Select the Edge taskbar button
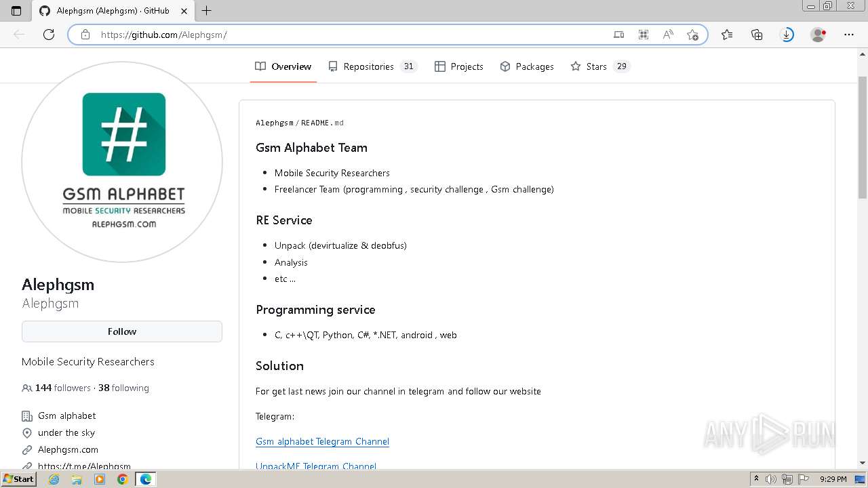Image resolution: width=868 pixels, height=488 pixels. (145, 479)
